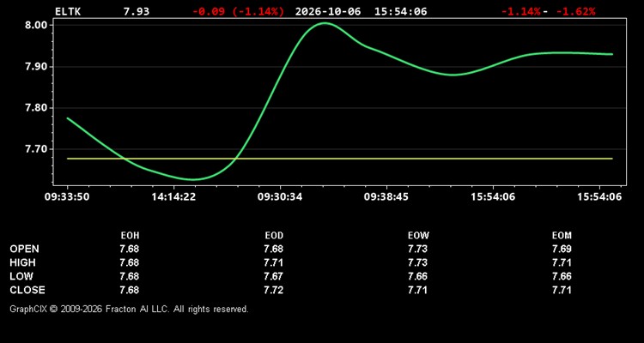This screenshot has height=343, width=644.
Task: Click the EOM high value 7.71
Action: point(562,262)
